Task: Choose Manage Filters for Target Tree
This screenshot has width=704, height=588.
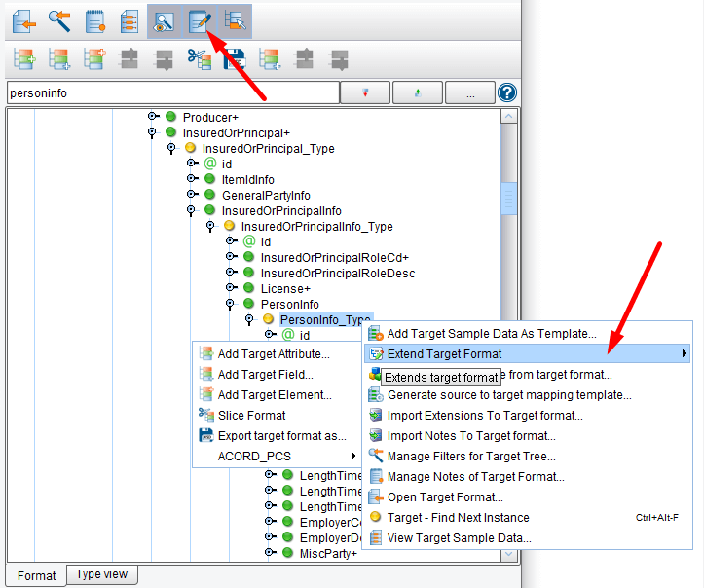Action: [x=471, y=456]
